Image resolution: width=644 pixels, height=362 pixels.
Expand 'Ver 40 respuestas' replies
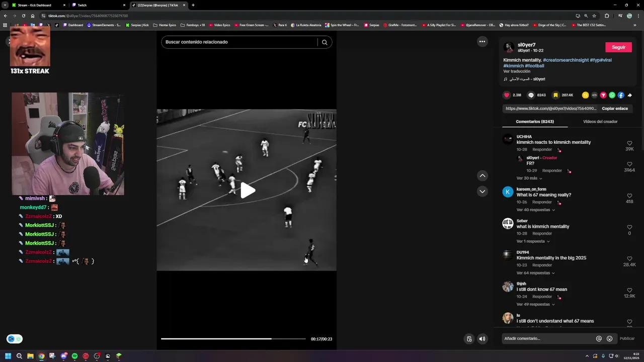coord(536,210)
